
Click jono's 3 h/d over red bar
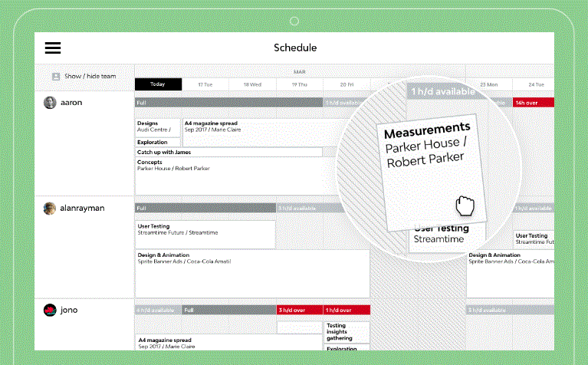[x=300, y=311]
